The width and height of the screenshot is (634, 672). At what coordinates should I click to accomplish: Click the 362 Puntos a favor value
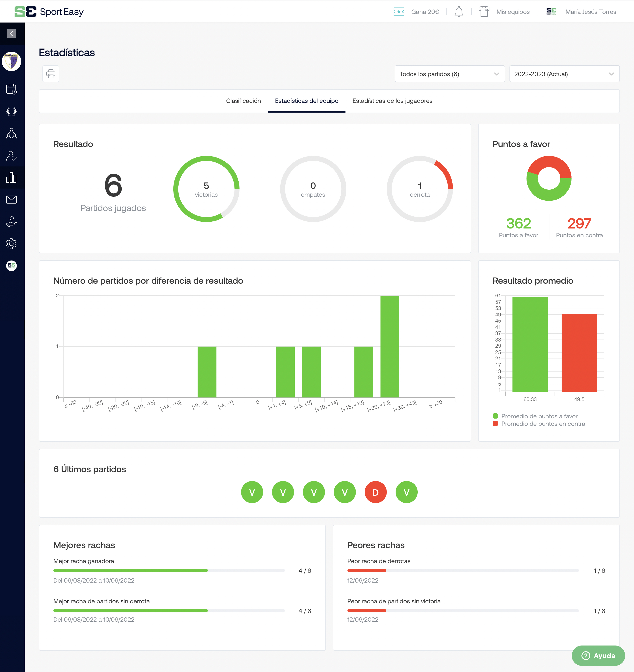pos(518,223)
